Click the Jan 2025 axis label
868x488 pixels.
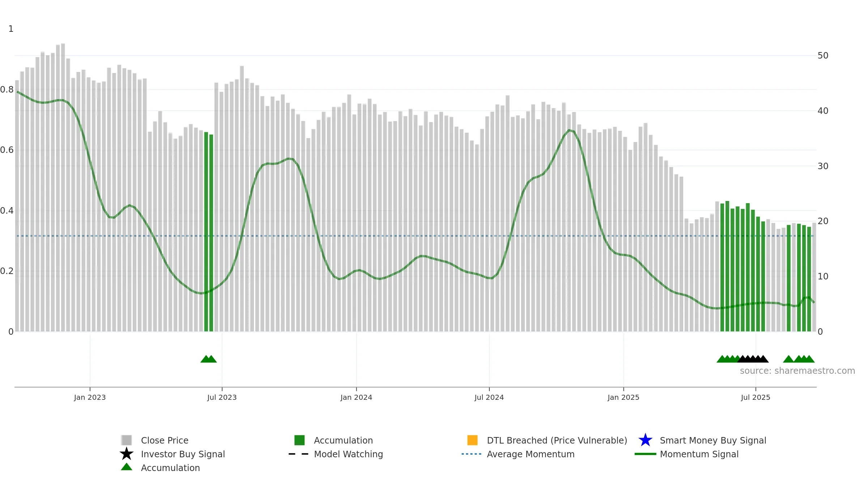click(x=624, y=398)
